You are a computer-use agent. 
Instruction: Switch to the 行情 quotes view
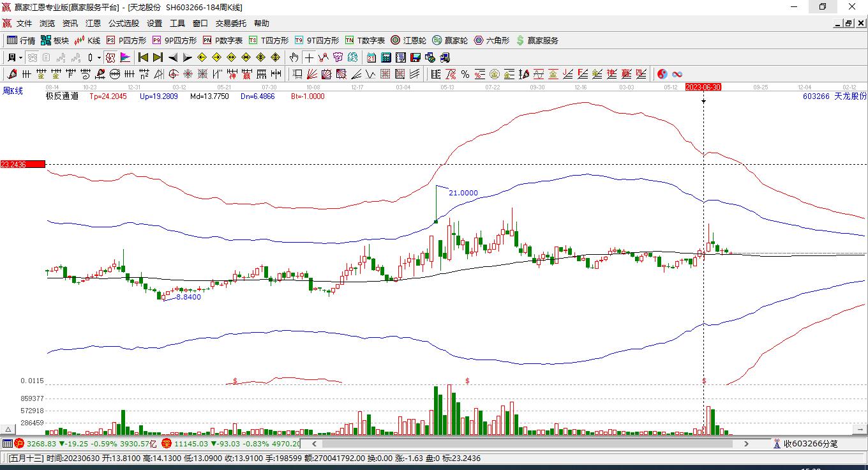pos(21,40)
